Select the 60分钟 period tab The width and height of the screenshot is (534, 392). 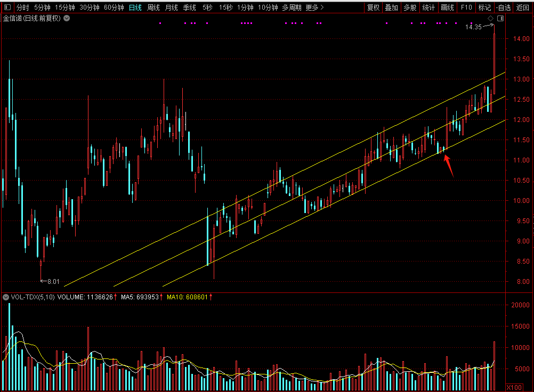click(114, 7)
